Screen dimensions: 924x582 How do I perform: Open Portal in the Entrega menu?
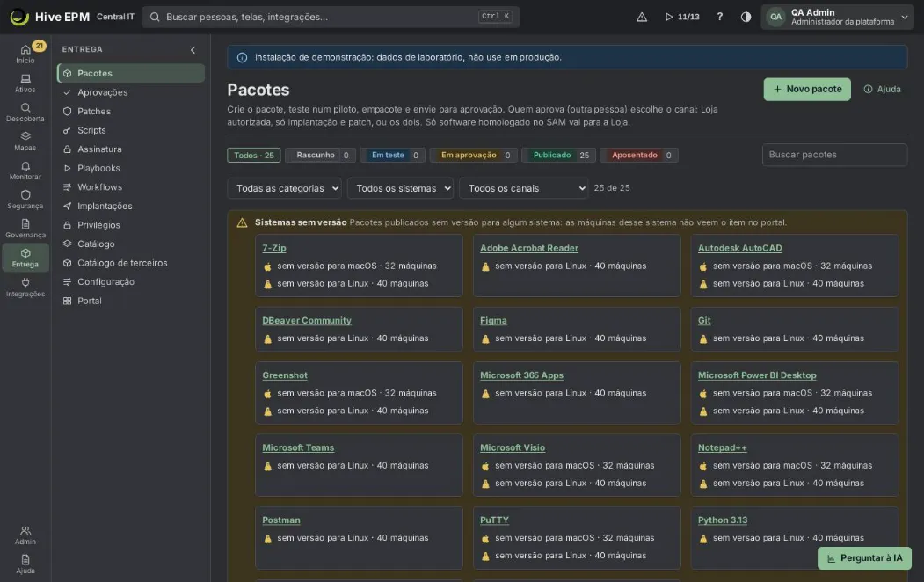131,301
